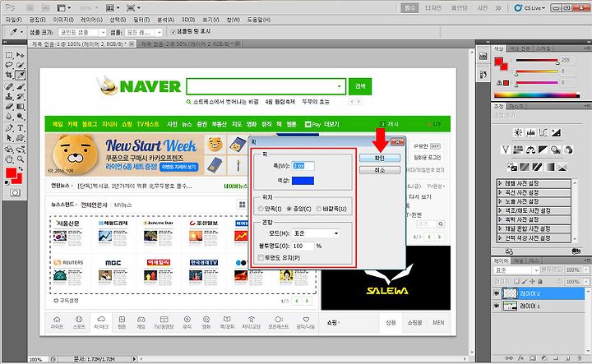Click 취소 button in stroke dialog
This screenshot has width=592, height=364.
pos(379,170)
